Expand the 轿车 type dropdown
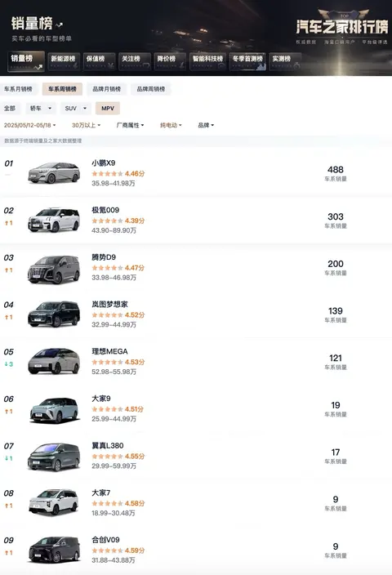Image resolution: width=392 pixels, height=575 pixels. 41,108
